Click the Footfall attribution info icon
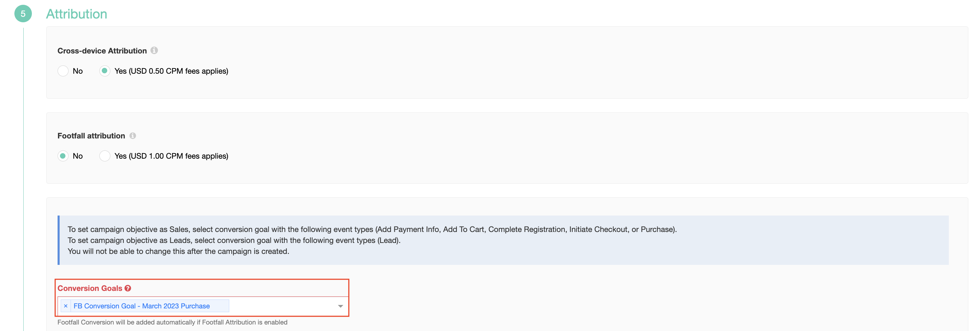Screen dimensions: 980x331 point(133,135)
